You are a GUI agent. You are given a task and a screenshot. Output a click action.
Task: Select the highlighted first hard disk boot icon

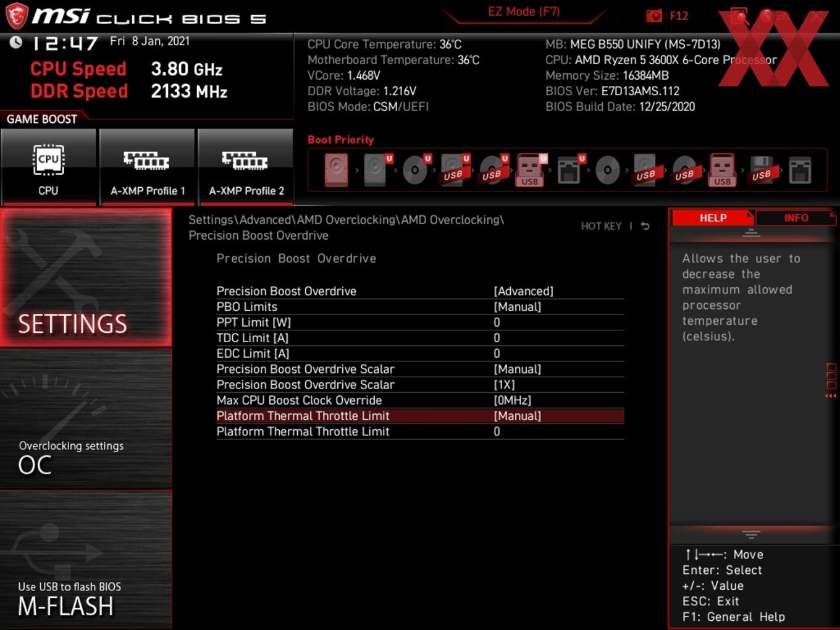tap(337, 170)
